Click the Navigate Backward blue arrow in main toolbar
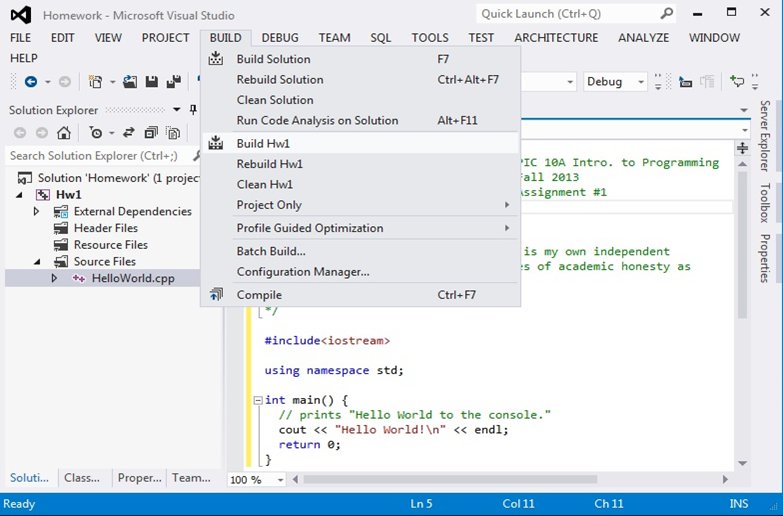 coord(31,81)
